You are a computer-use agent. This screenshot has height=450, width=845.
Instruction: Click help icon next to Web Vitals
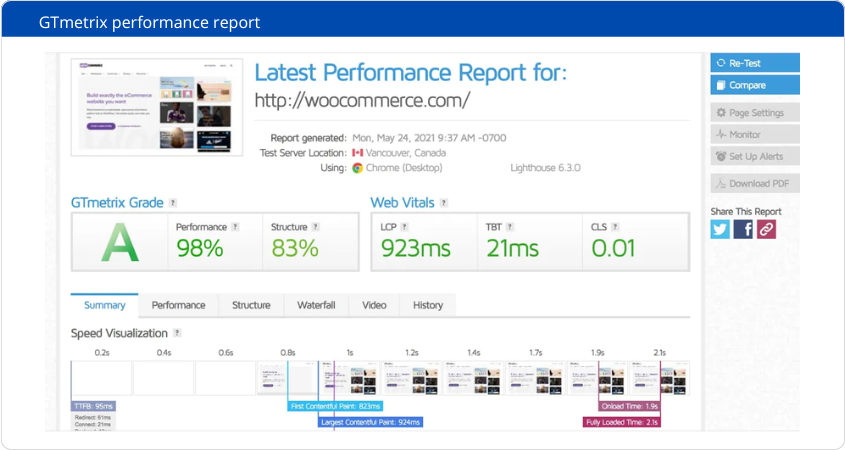[x=444, y=203]
